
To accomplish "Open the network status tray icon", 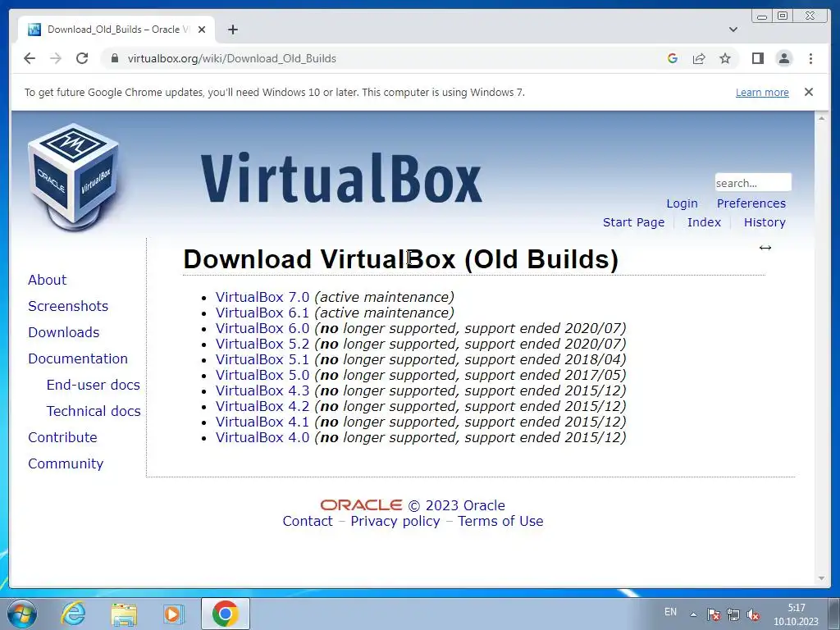I will tap(733, 614).
